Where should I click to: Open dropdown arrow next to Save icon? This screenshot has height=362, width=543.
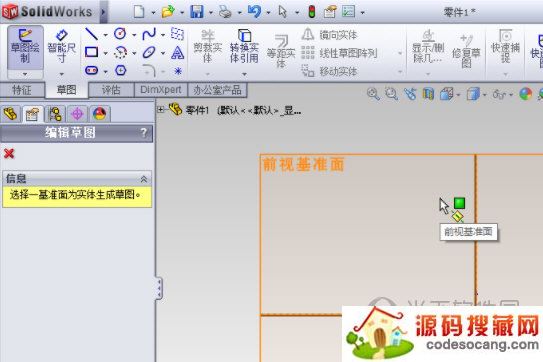[211, 13]
